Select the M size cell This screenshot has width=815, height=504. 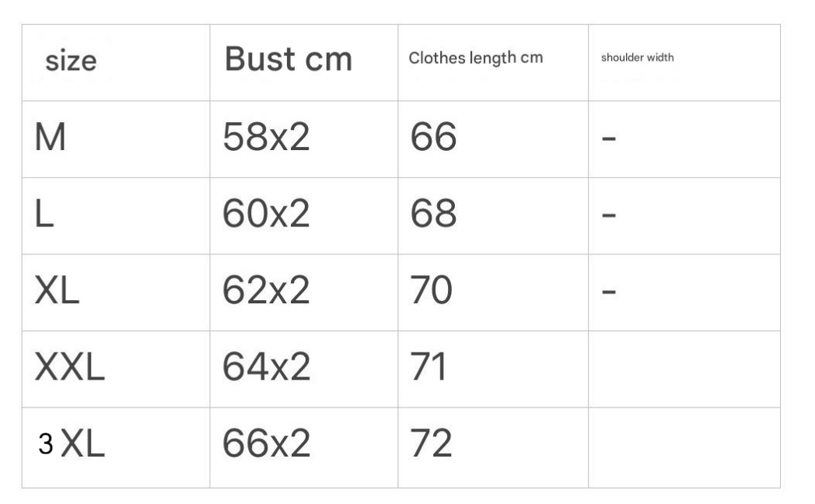point(51,138)
